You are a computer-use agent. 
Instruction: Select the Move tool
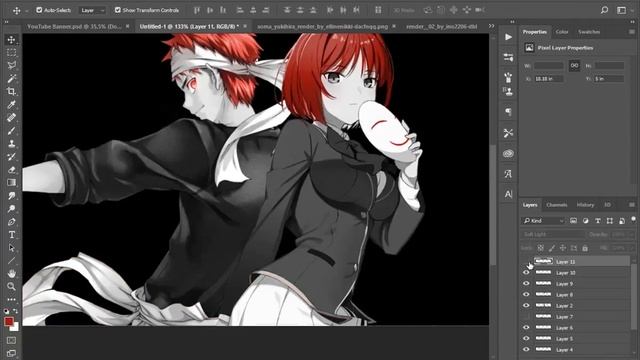tap(11, 40)
